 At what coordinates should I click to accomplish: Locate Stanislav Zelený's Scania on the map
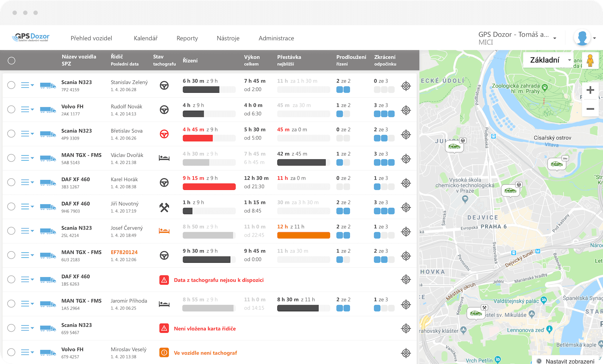click(406, 86)
